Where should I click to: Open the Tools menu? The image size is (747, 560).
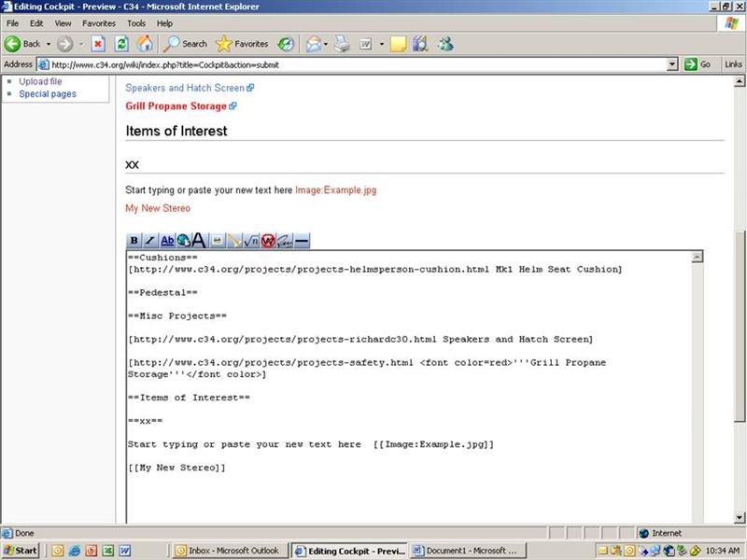click(x=136, y=22)
